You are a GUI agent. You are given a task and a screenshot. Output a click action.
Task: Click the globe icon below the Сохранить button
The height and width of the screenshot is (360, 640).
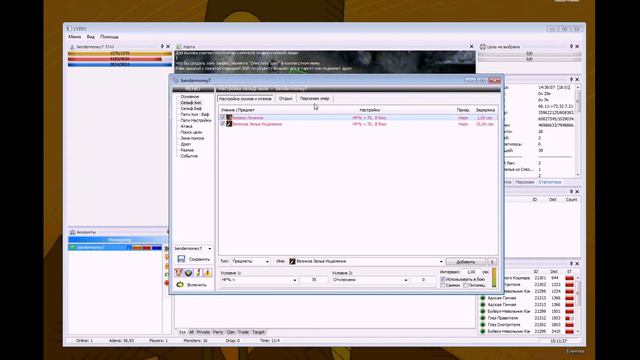188,272
